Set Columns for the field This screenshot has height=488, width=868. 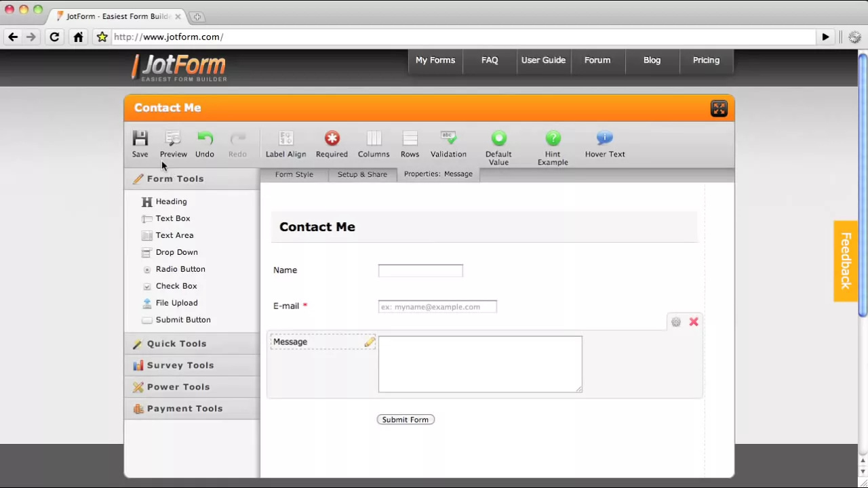[x=374, y=144]
